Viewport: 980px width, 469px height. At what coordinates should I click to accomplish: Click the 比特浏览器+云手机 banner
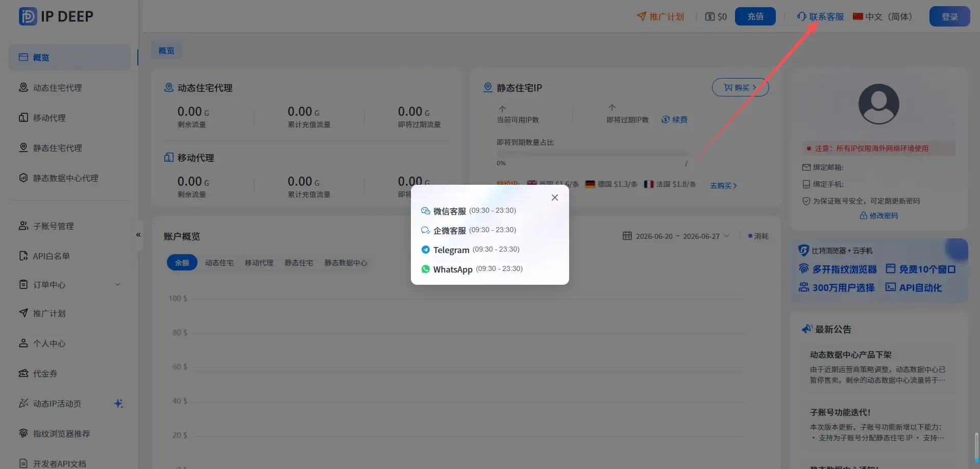pos(878,269)
